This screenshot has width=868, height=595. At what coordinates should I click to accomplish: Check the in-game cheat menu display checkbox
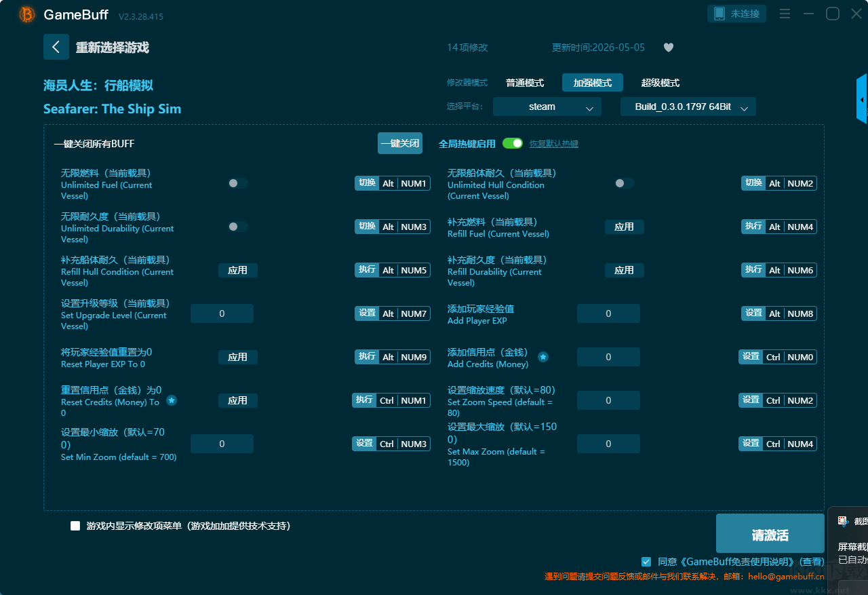click(x=75, y=526)
